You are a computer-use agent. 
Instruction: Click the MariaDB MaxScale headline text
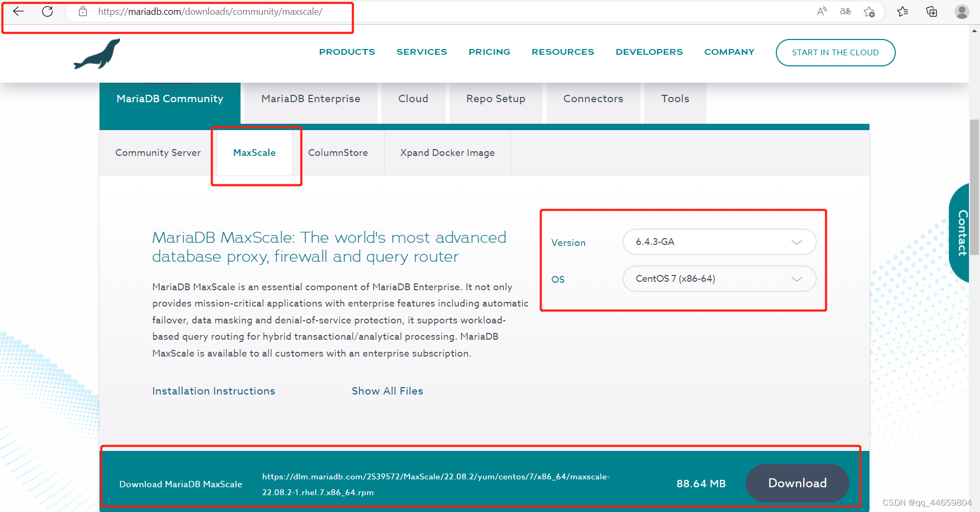pyautogui.click(x=329, y=247)
